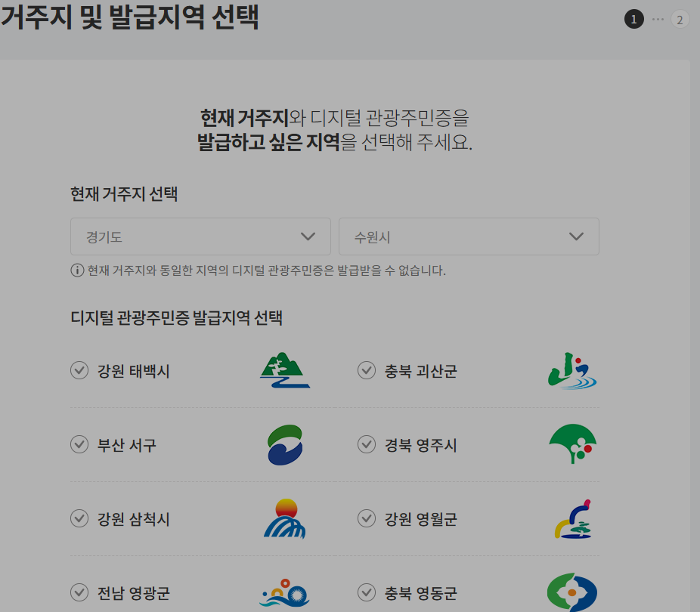Click the 경북 영주시 label
Screen dimensions: 700x612
421,445
